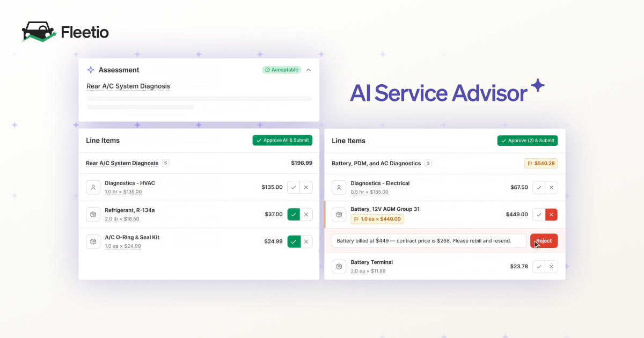Toggle red reject X for Battery, 12V AGM
This screenshot has height=338, width=644.
click(551, 215)
